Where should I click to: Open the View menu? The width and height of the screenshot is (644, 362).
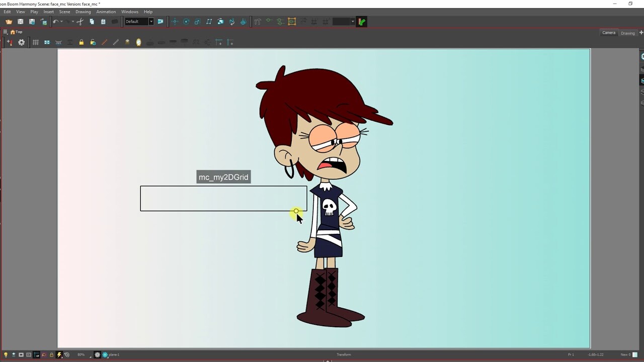pos(21,12)
